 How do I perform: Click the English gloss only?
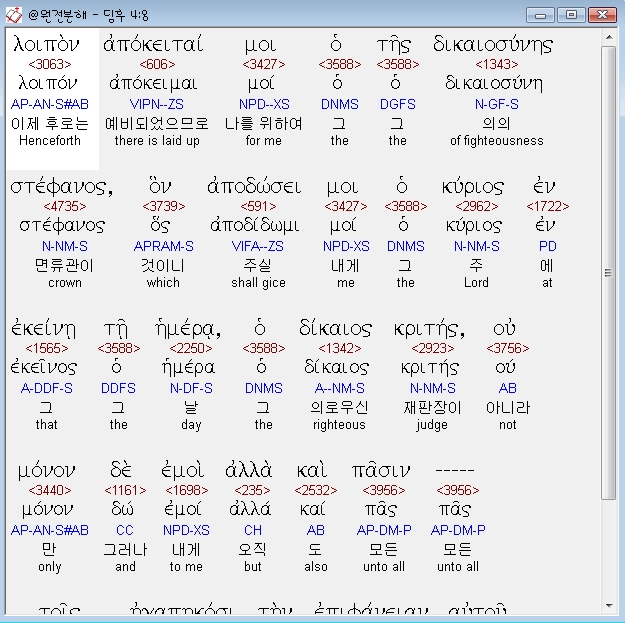pyautogui.click(x=50, y=567)
